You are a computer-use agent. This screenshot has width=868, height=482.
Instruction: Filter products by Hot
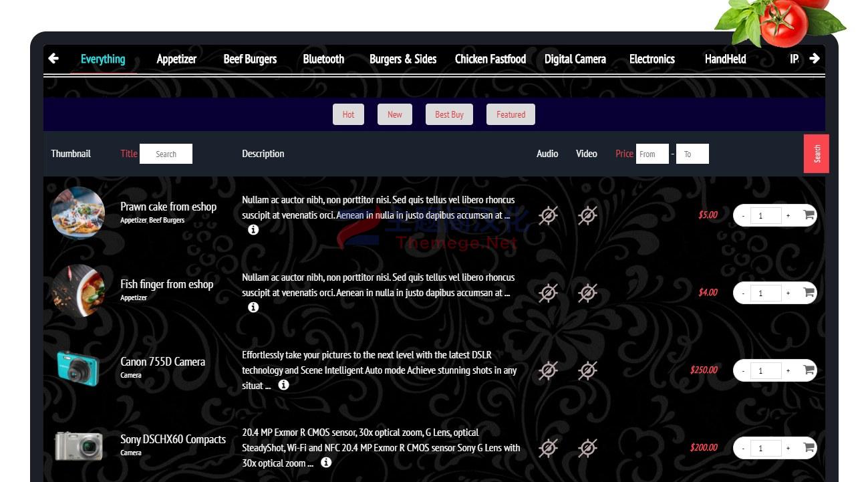349,114
